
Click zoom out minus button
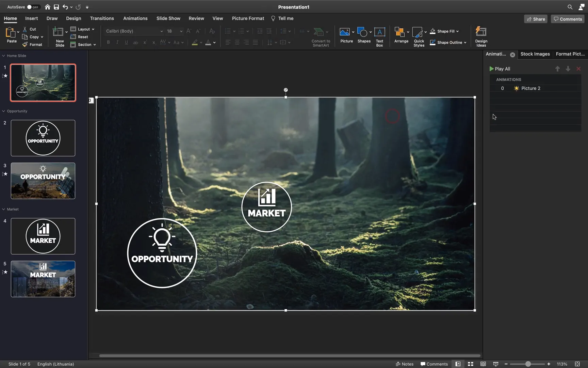coord(506,364)
